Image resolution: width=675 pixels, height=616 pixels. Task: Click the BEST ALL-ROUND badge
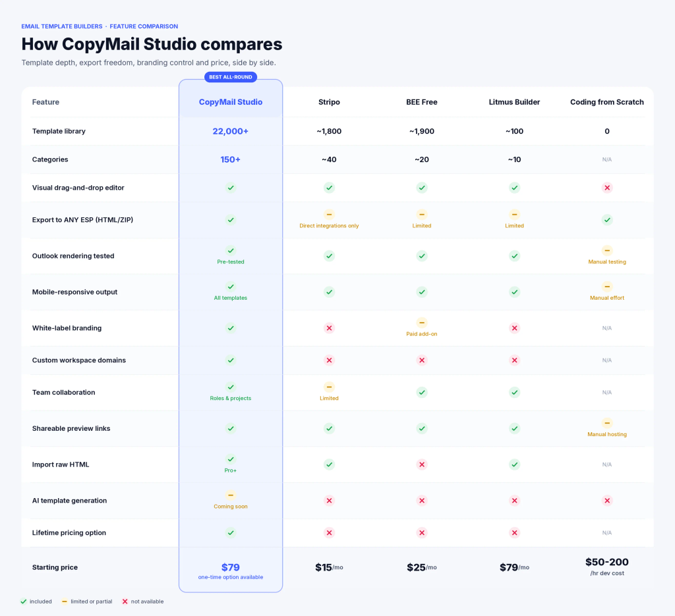(x=231, y=77)
